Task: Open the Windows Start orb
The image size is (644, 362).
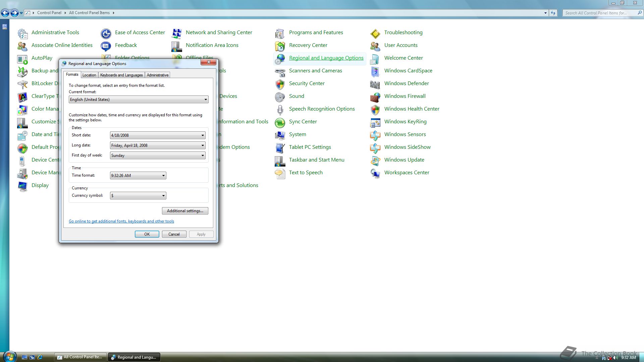Action: 9,356
